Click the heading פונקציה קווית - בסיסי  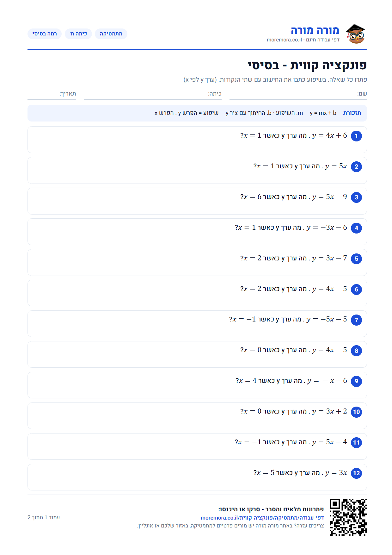(x=307, y=65)
